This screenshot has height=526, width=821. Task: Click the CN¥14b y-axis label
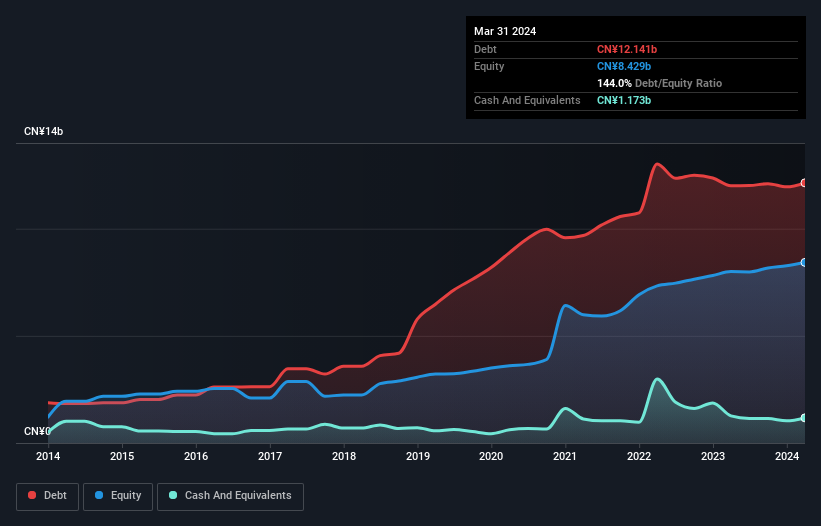pos(43,131)
